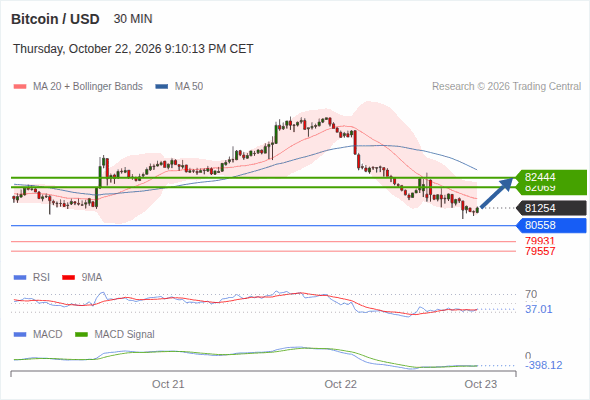Screen dimensions: 590x400
Task: Click the green MACD Signal legend swatch
Action: pos(81,335)
